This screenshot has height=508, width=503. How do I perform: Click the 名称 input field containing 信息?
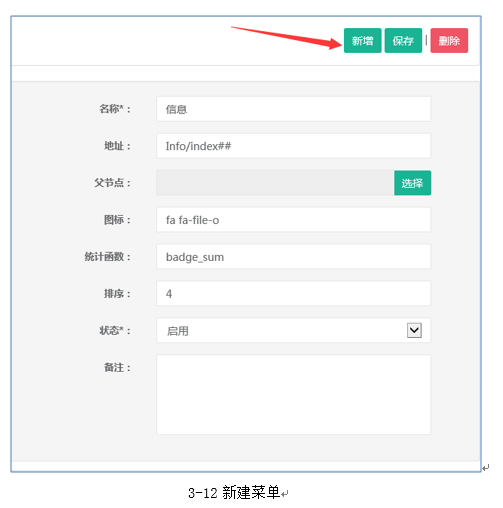pyautogui.click(x=293, y=109)
